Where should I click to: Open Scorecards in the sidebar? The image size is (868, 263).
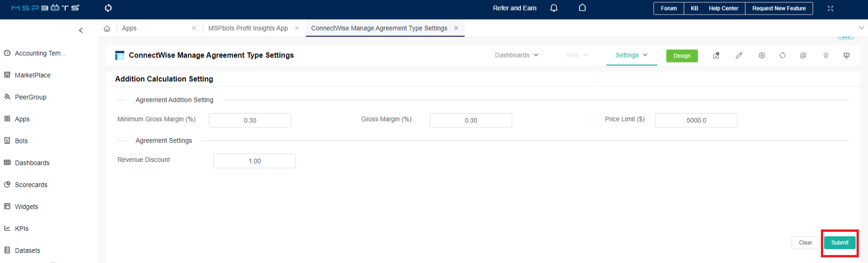coord(31,185)
